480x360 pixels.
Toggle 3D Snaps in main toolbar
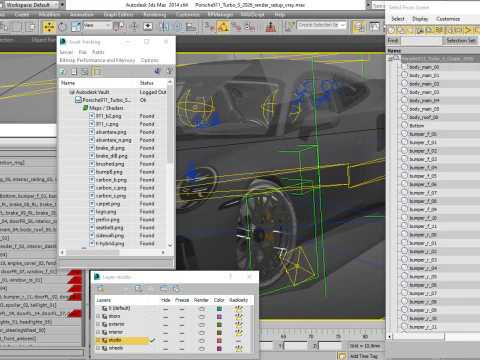(x=210, y=27)
